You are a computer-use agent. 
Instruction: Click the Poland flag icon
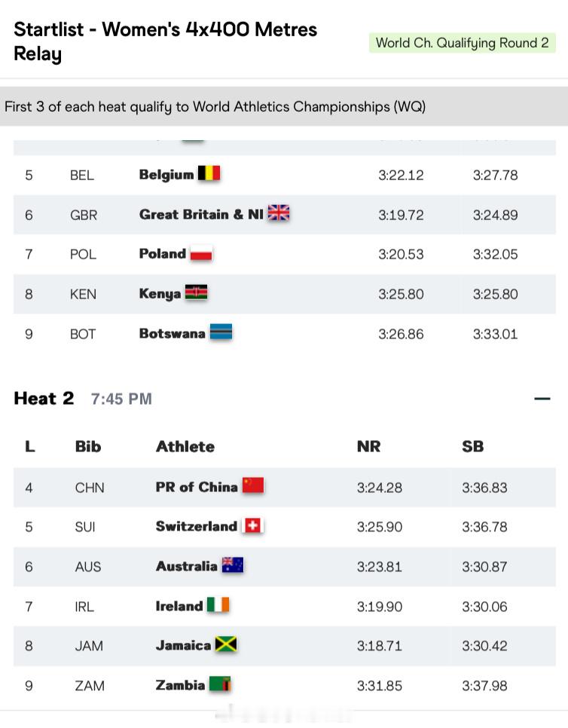click(x=201, y=253)
